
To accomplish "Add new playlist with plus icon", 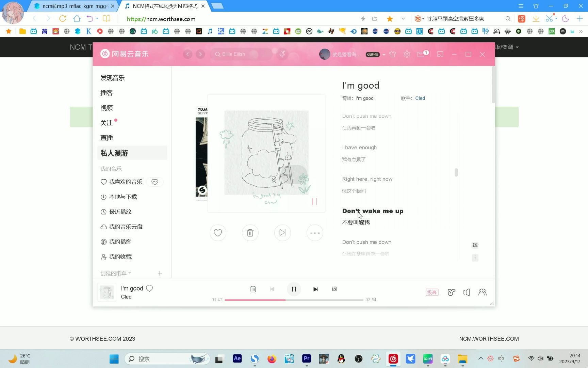I will pos(160,273).
